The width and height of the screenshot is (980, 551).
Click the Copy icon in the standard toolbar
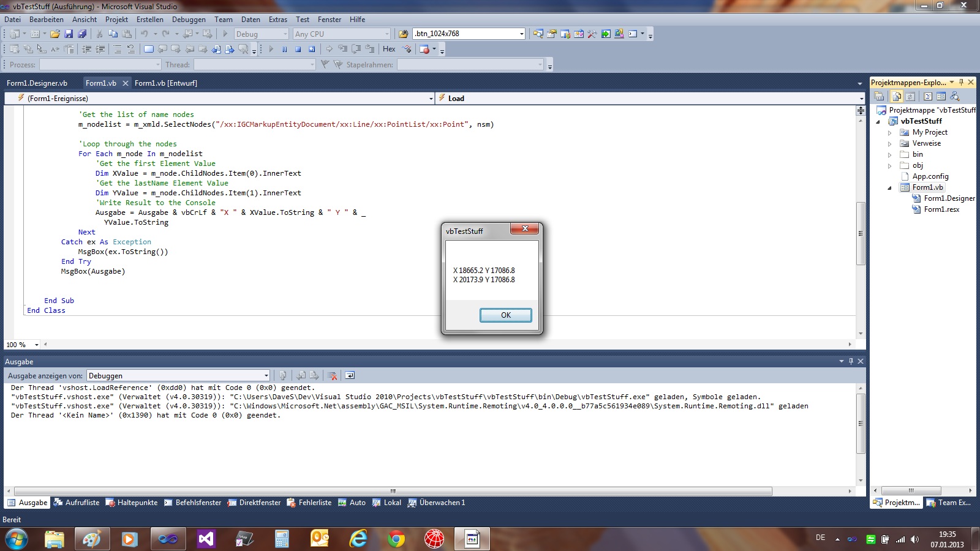coord(113,34)
